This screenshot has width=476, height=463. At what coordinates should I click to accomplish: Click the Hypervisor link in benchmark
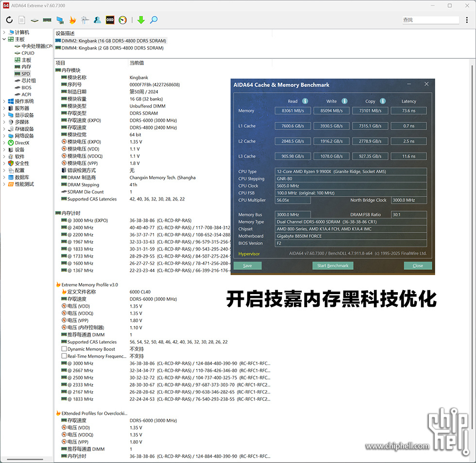(249, 254)
